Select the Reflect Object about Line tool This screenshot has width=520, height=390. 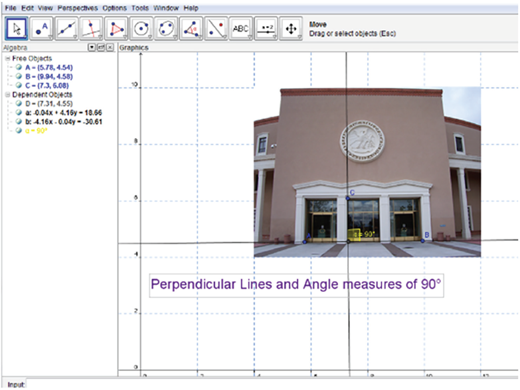[216, 29]
